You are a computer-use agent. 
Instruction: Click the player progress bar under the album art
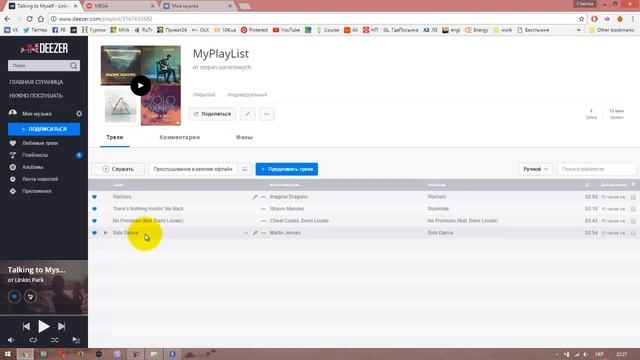(44, 315)
